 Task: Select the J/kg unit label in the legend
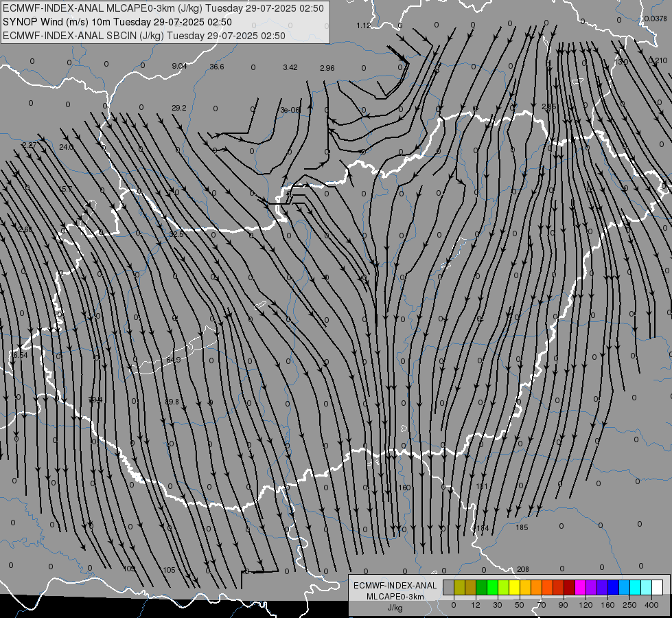click(395, 608)
